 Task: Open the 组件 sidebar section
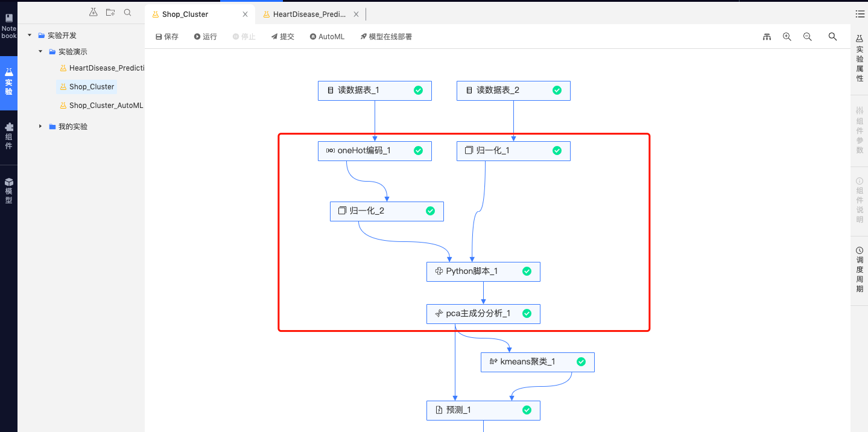(x=8, y=136)
